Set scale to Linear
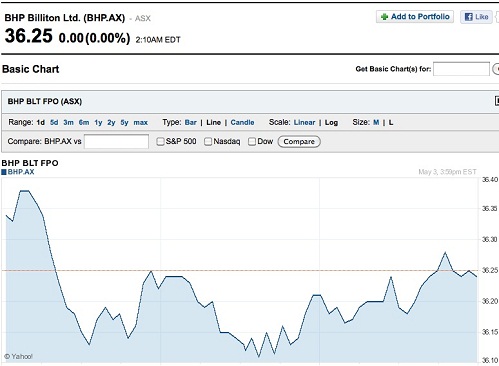499x366 pixels. (304, 122)
